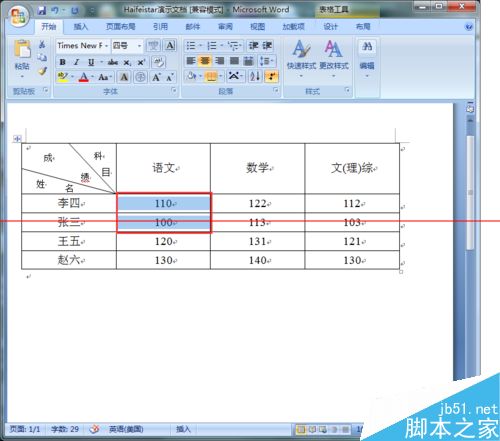
Task: Open the borders dropdown
Action: [x=220, y=77]
